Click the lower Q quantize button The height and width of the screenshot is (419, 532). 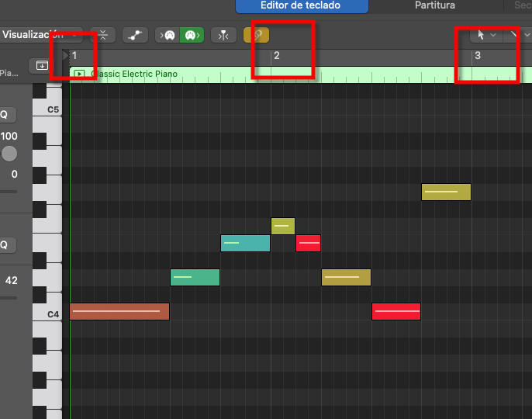point(4,245)
